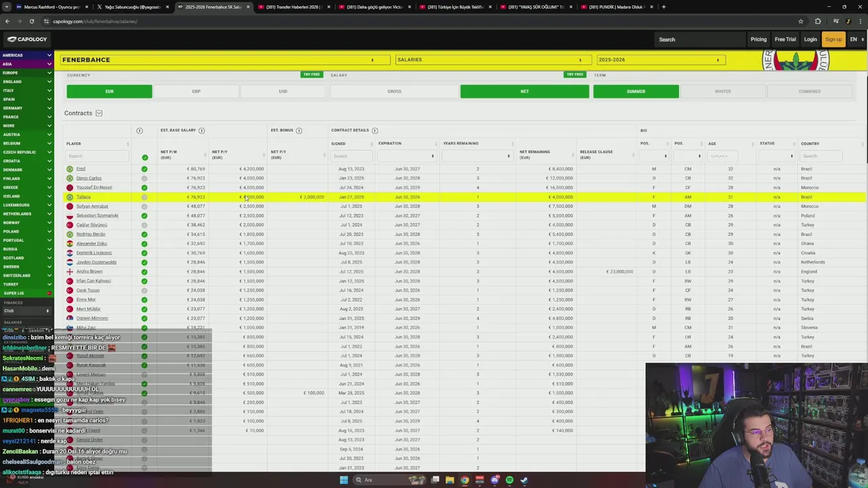
Task: Select the GROSS salary option
Action: [x=394, y=91]
